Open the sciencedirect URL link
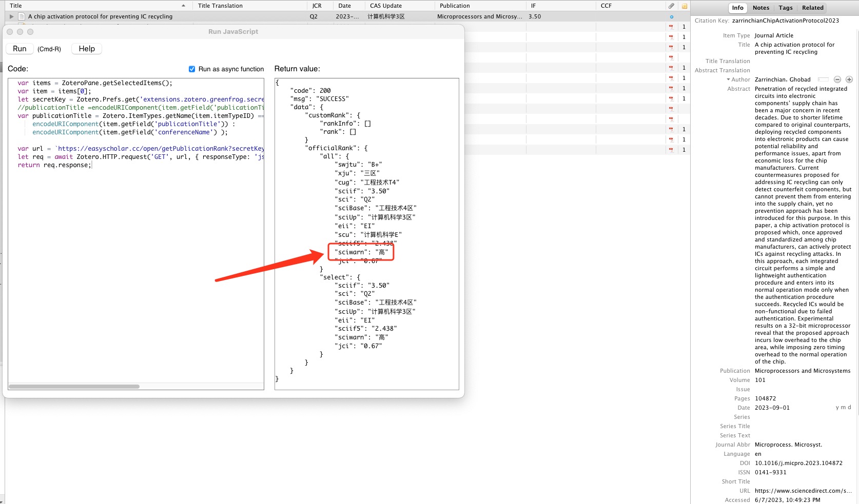 [x=803, y=491]
